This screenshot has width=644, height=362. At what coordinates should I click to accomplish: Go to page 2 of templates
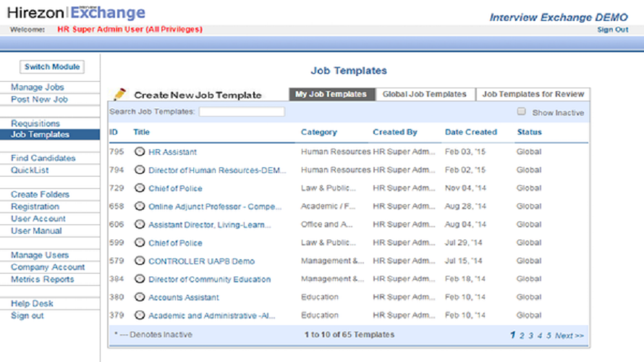522,336
